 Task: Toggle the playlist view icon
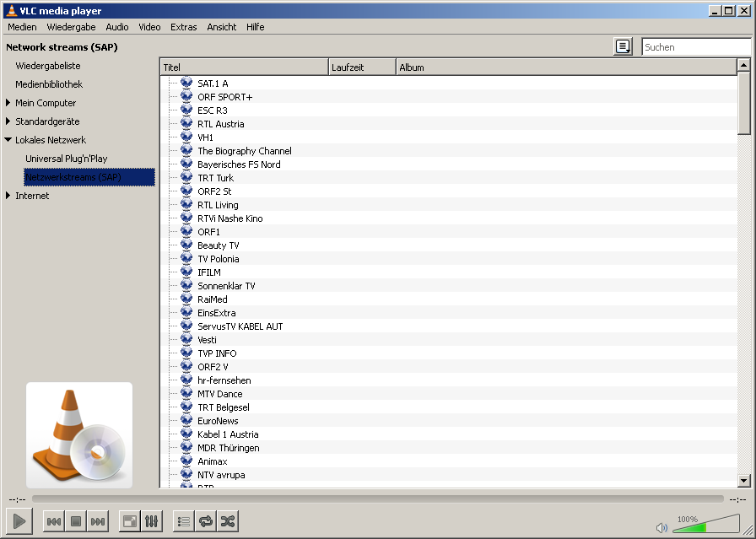click(183, 521)
